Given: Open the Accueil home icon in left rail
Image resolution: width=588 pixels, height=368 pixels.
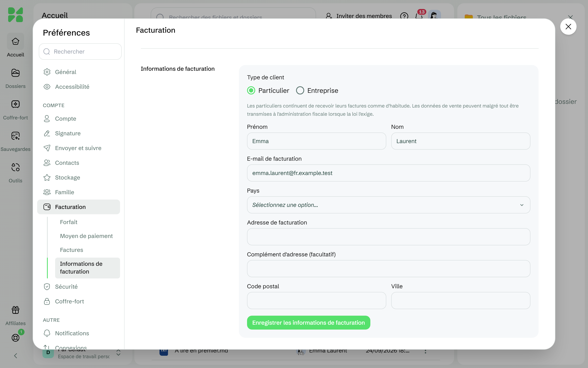Looking at the screenshot, I should (x=15, y=41).
